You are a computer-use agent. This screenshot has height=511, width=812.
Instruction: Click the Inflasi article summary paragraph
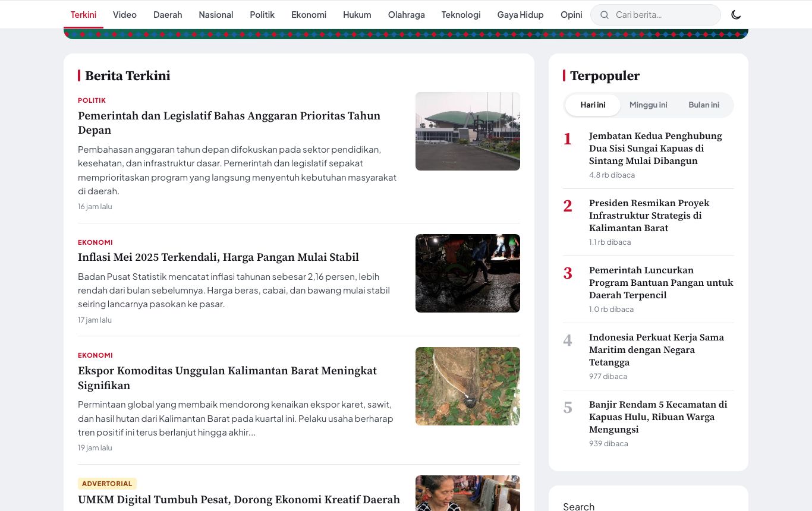pyautogui.click(x=234, y=291)
